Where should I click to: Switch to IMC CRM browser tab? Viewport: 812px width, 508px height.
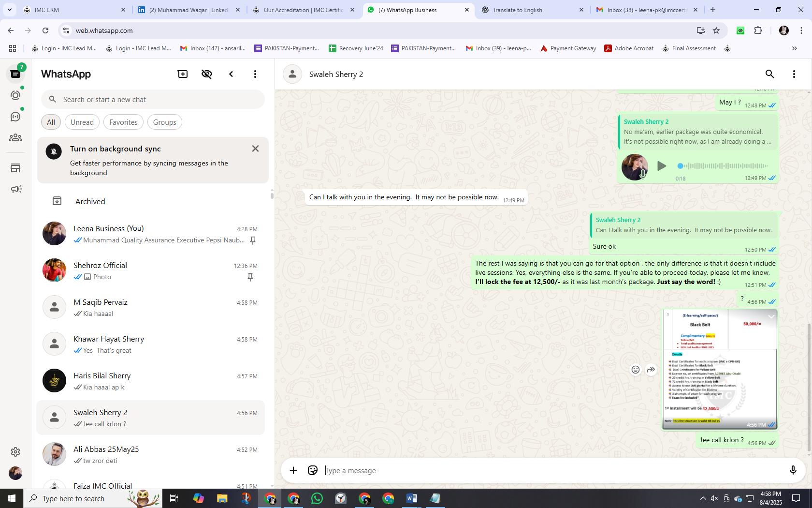pos(74,10)
